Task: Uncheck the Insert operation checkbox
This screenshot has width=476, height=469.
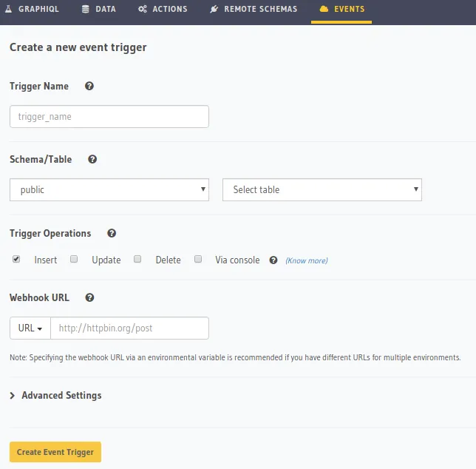Action: coord(16,260)
